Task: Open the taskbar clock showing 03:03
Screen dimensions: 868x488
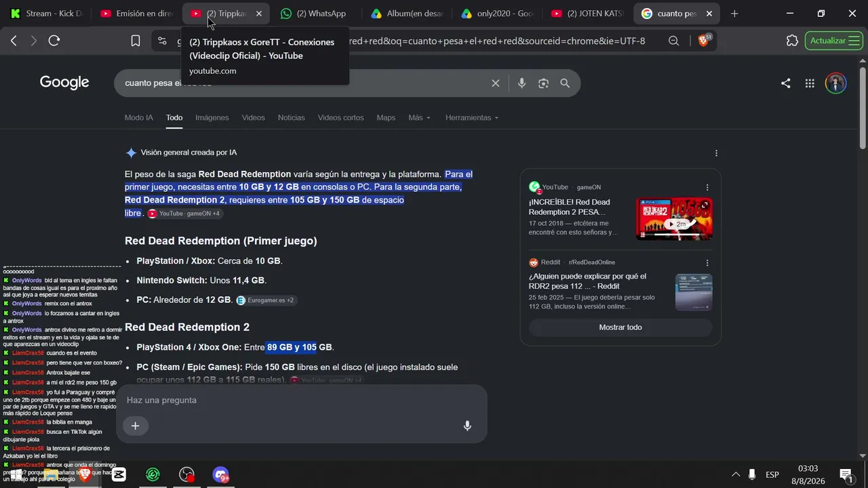Action: tap(808, 474)
